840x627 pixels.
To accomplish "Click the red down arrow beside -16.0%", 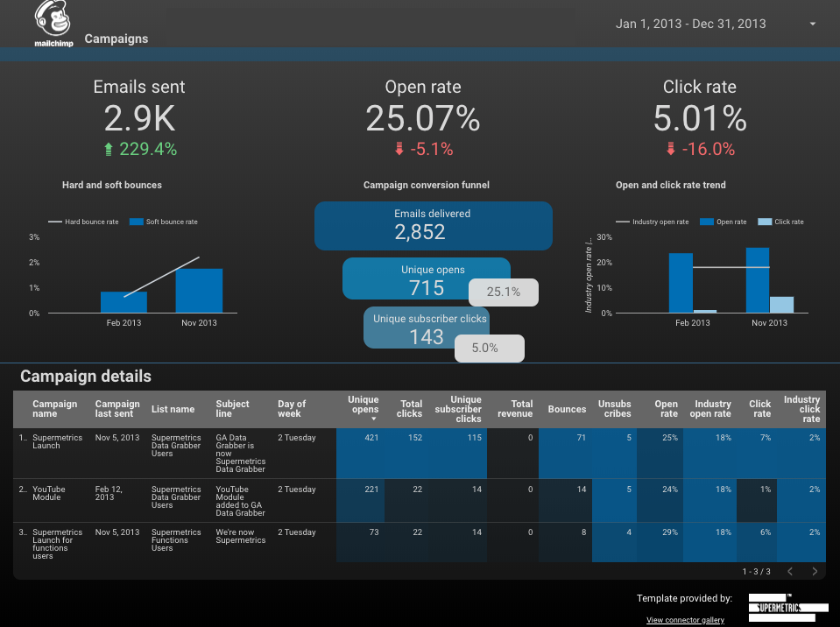I will (x=671, y=149).
